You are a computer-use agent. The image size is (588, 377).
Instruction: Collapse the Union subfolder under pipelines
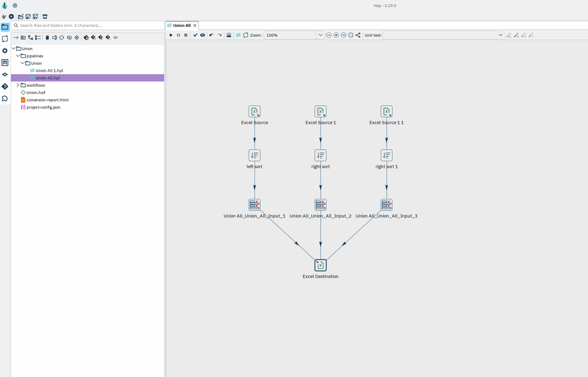point(23,63)
